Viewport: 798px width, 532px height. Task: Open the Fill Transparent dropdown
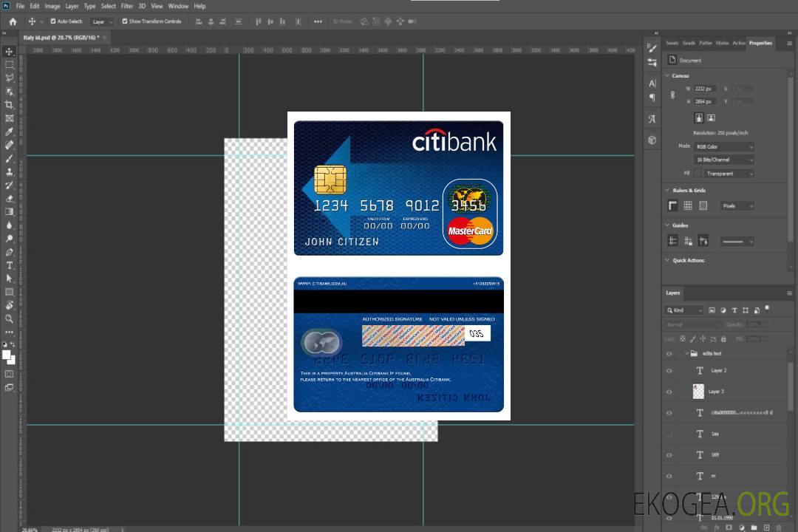tap(729, 174)
